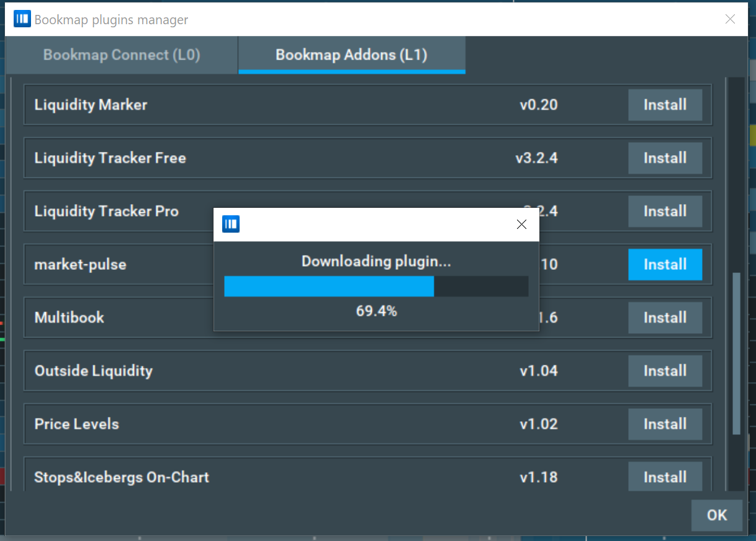Switch to Bookmap Connect (L0) tab
The width and height of the screenshot is (756, 541).
tap(122, 55)
